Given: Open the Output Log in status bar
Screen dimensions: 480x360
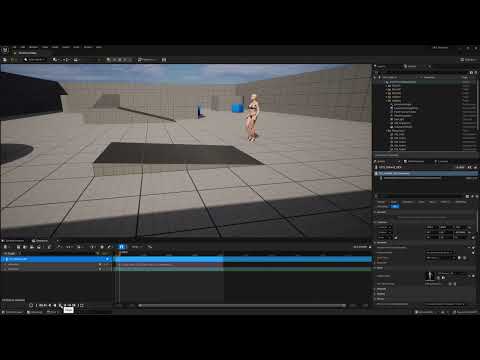Looking at the screenshot, I should [x=35, y=312].
